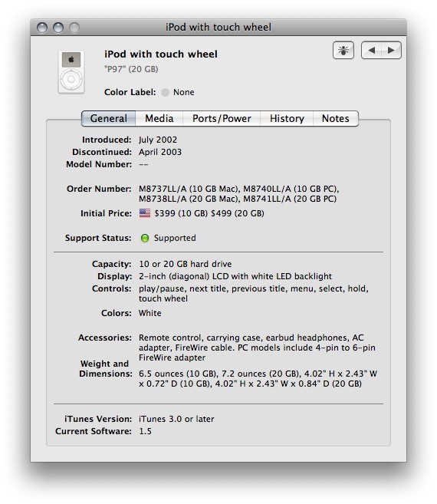Screen dimensions: 437x504
Task: Click the text 'Supported'
Action: (175, 238)
